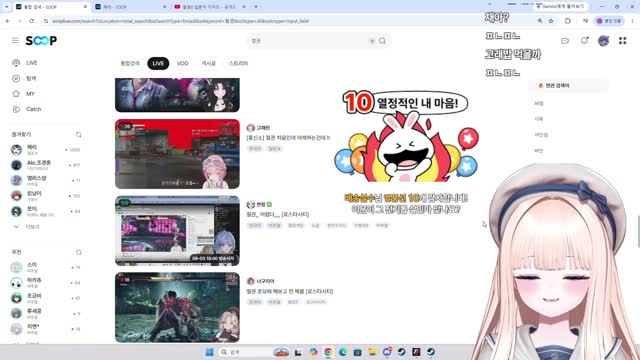Image resolution: width=640 pixels, height=360 pixels.
Task: Open the second recommended channel with headphones avatar
Action: point(46,282)
